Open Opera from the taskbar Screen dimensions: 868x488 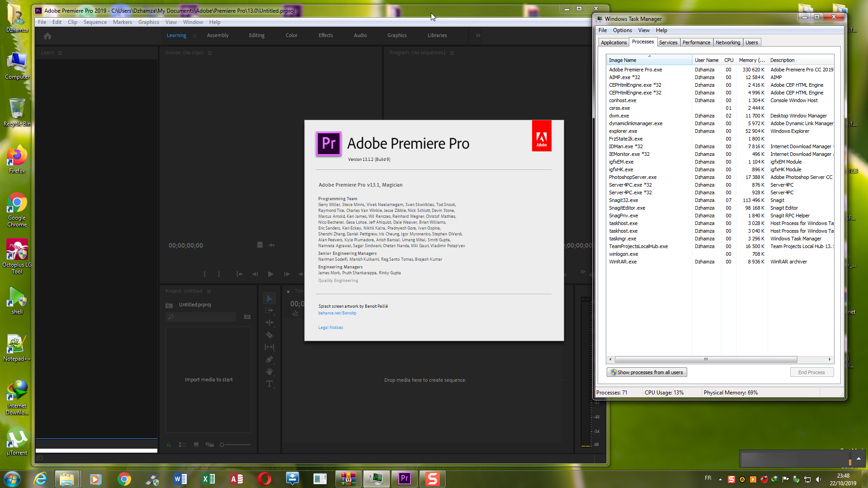click(264, 479)
